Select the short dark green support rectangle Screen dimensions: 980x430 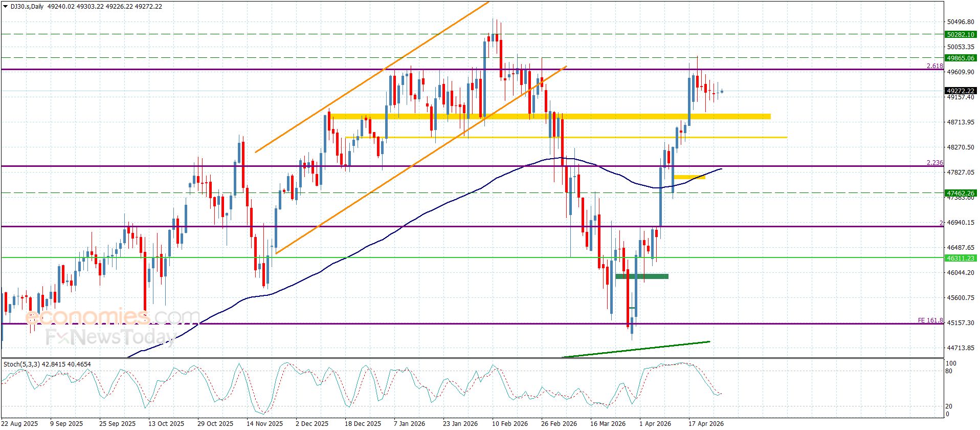(641, 276)
